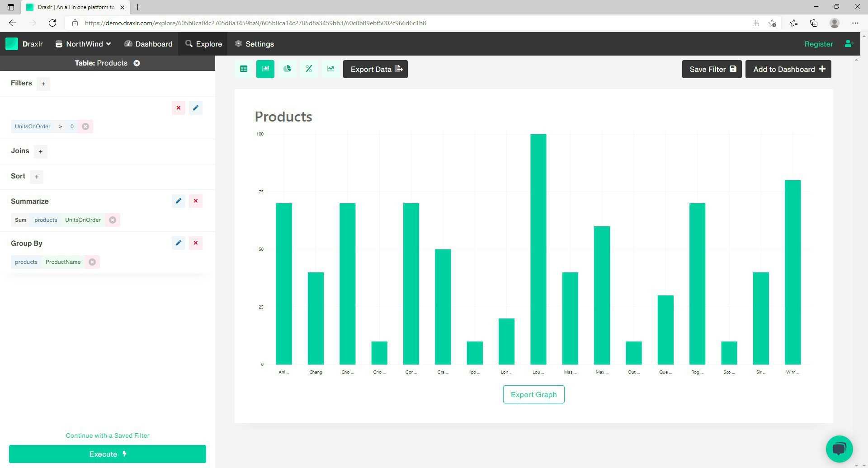Remove the ProductName group chip
Screen dimensions: 868x468
[x=92, y=262]
